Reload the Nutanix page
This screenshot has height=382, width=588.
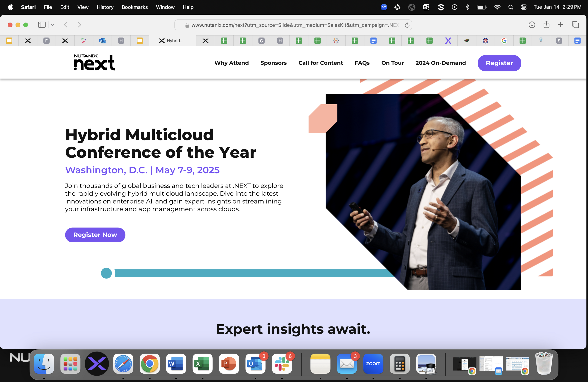click(x=407, y=25)
